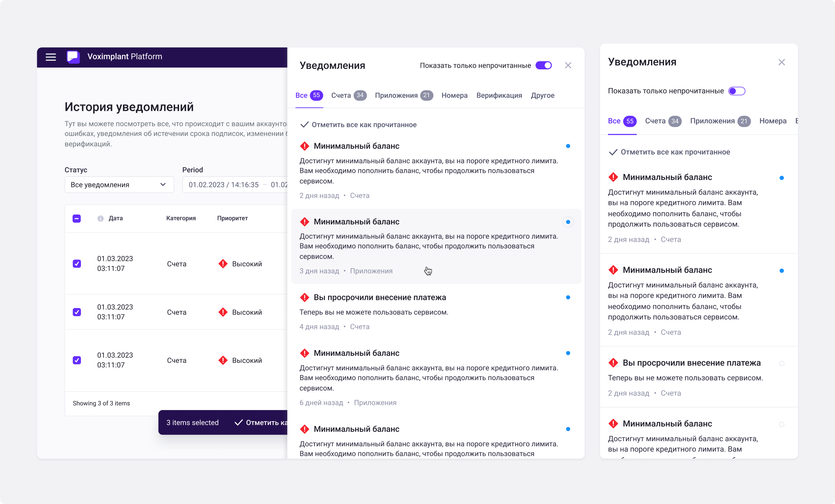
Task: Click read-status circle of right panel overdue payment
Action: coord(782,363)
